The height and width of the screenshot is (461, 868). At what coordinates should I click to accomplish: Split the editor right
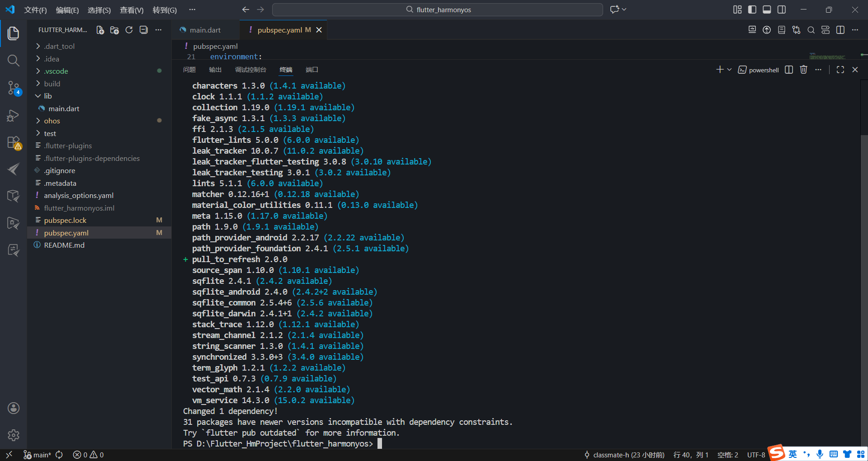[x=840, y=30]
